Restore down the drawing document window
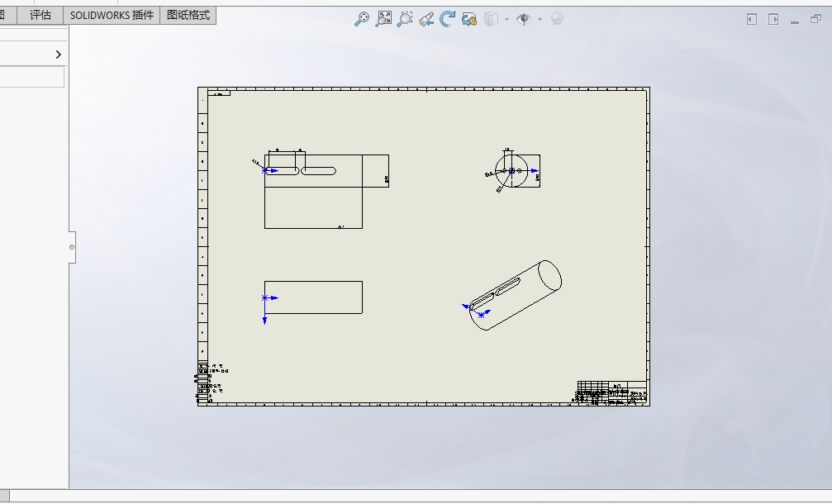Viewport: 832px width, 504px height. click(x=815, y=19)
